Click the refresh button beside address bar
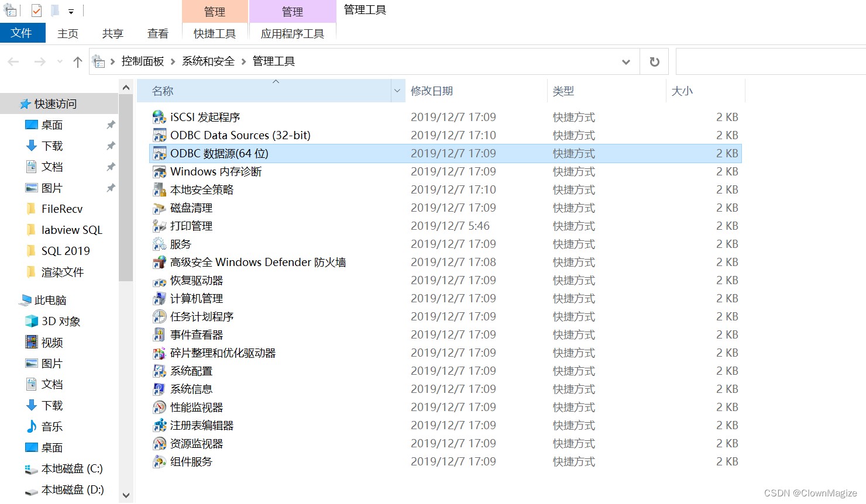The image size is (866, 504). tap(654, 61)
